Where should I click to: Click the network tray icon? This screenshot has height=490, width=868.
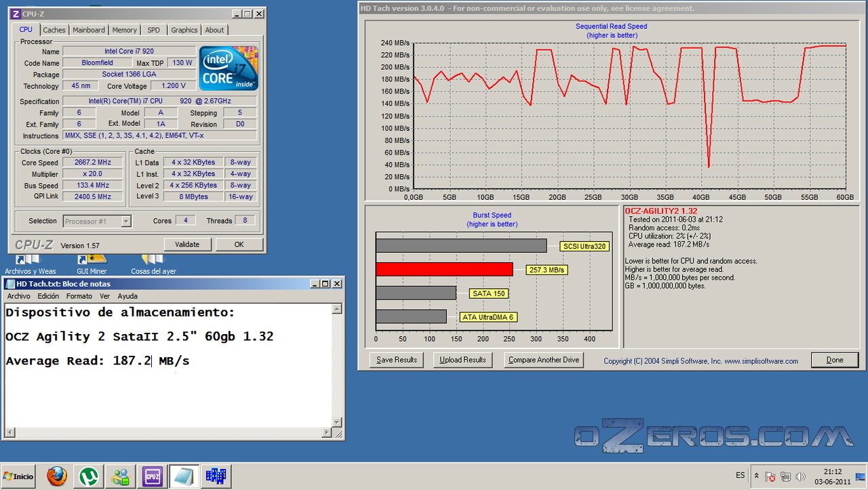click(786, 476)
